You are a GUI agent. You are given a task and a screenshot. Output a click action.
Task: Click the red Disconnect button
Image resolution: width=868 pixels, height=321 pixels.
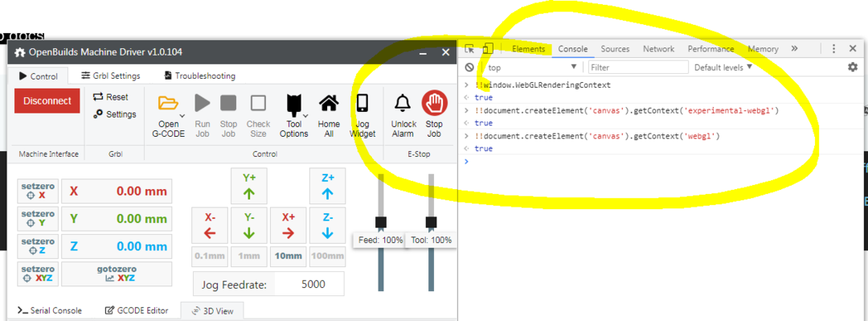pos(47,101)
